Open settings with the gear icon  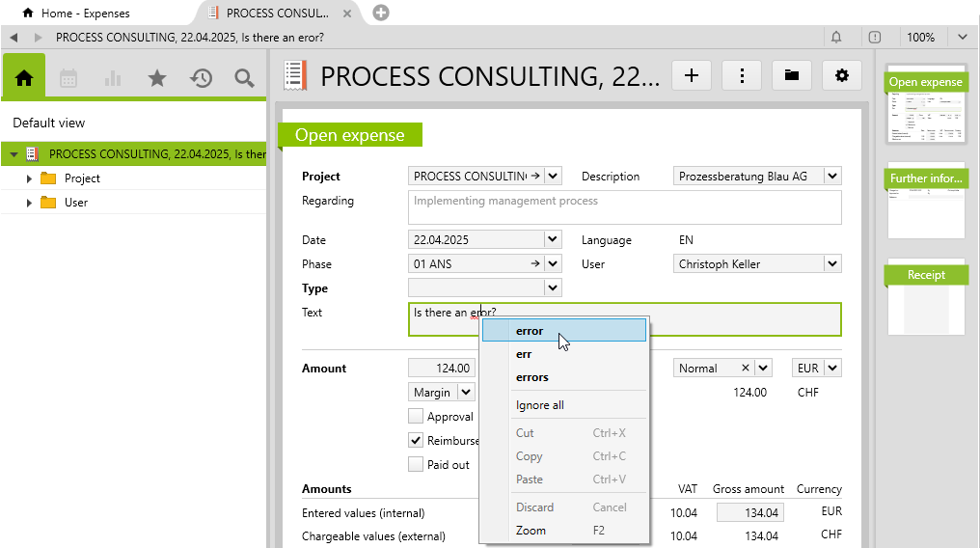tap(842, 75)
